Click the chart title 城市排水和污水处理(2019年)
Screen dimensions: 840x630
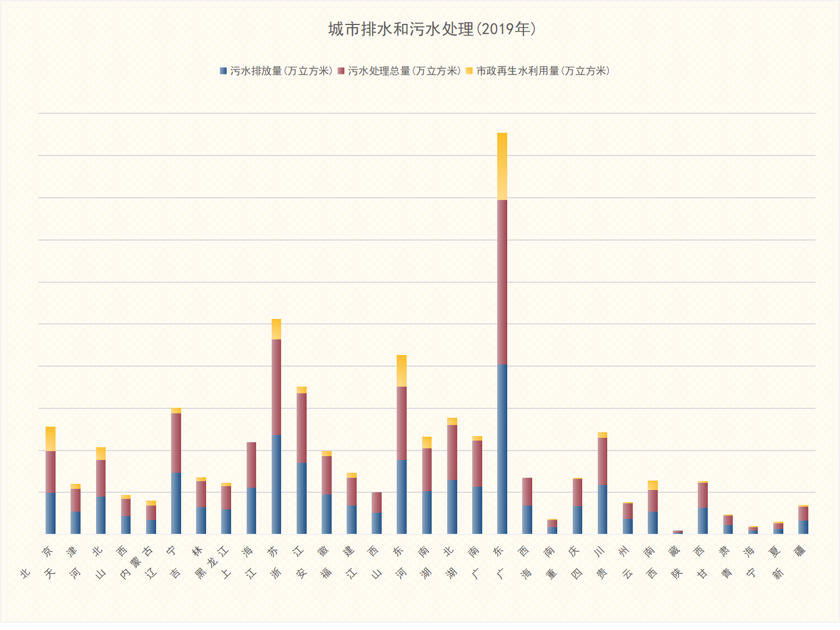432,29
